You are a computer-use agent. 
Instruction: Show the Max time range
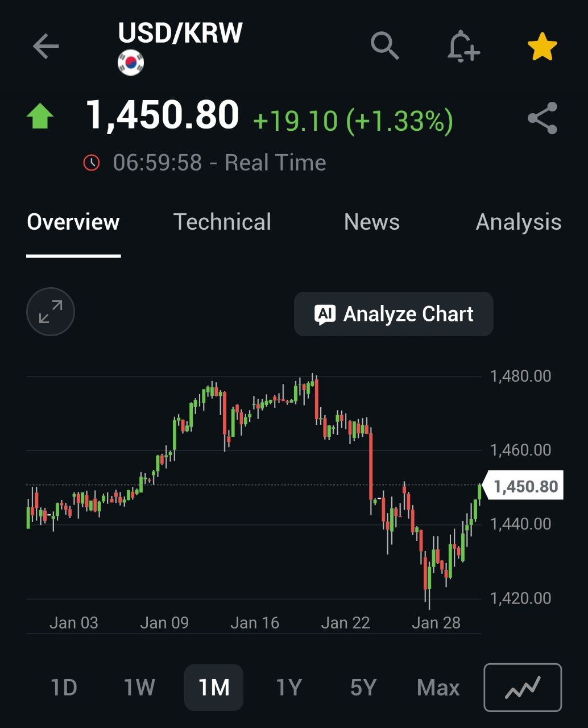point(438,688)
